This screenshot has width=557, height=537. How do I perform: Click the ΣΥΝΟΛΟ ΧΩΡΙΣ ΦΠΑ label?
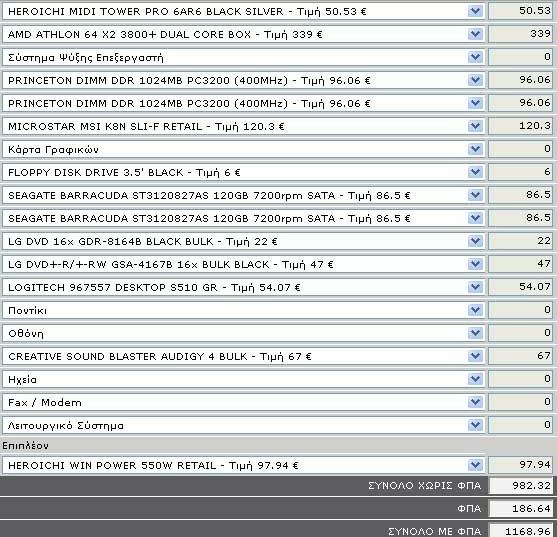424,486
